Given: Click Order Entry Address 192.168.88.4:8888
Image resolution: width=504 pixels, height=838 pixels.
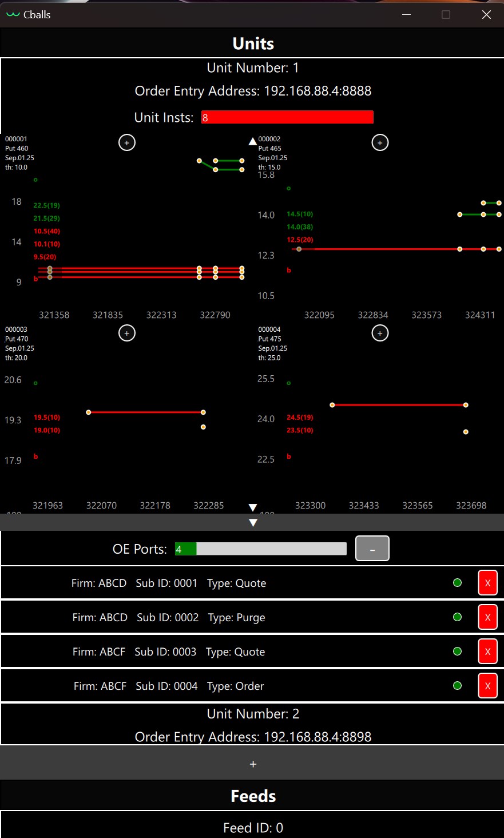Looking at the screenshot, I should pyautogui.click(x=253, y=91).
